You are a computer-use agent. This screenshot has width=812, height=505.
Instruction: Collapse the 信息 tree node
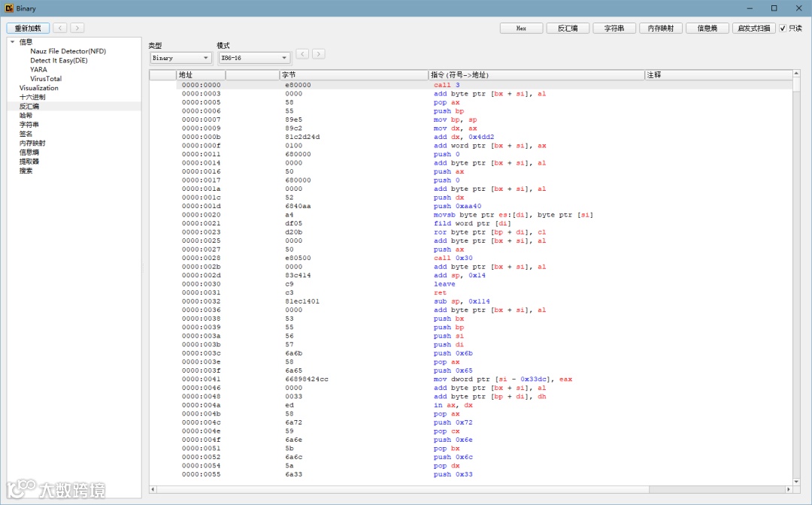[x=12, y=42]
